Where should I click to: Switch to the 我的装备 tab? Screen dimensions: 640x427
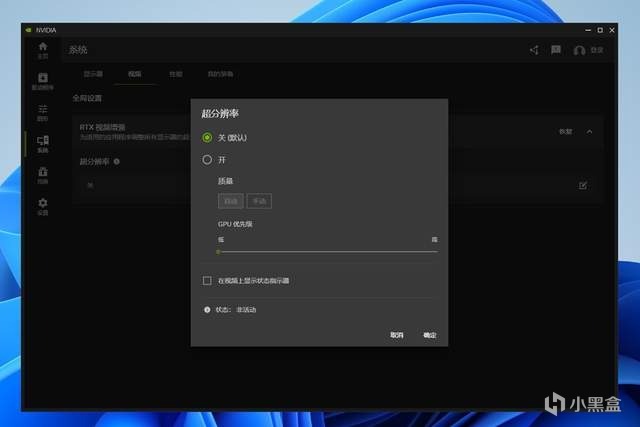220,74
